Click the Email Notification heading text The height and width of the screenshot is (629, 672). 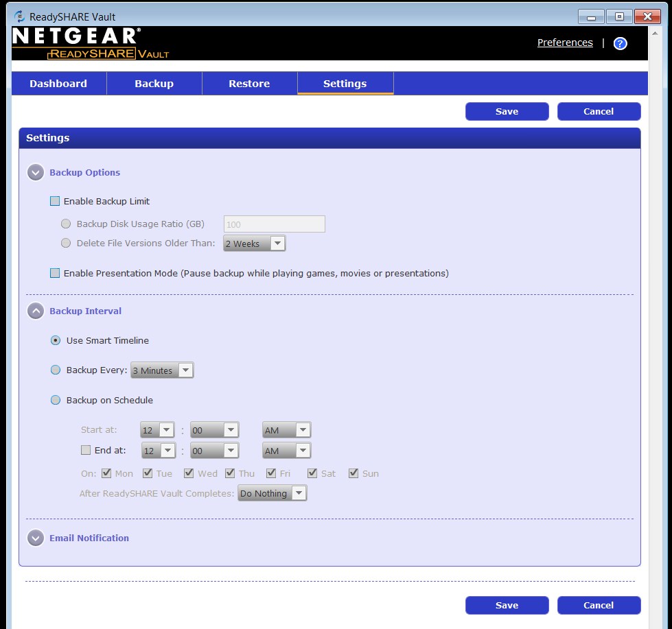[89, 538]
